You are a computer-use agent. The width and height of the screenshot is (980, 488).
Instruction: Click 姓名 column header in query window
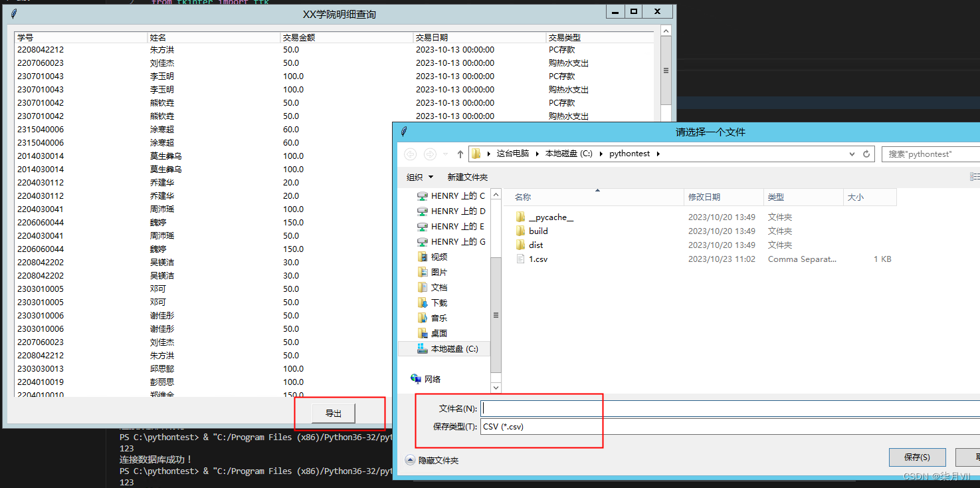coord(213,37)
